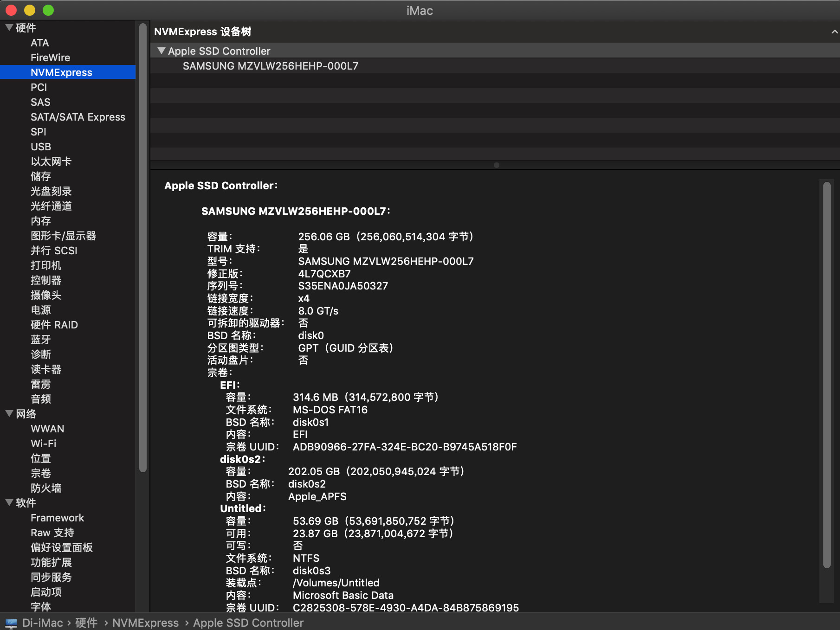Select 读卡器 in the sidebar
Screen dimensions: 840x630
(x=46, y=369)
